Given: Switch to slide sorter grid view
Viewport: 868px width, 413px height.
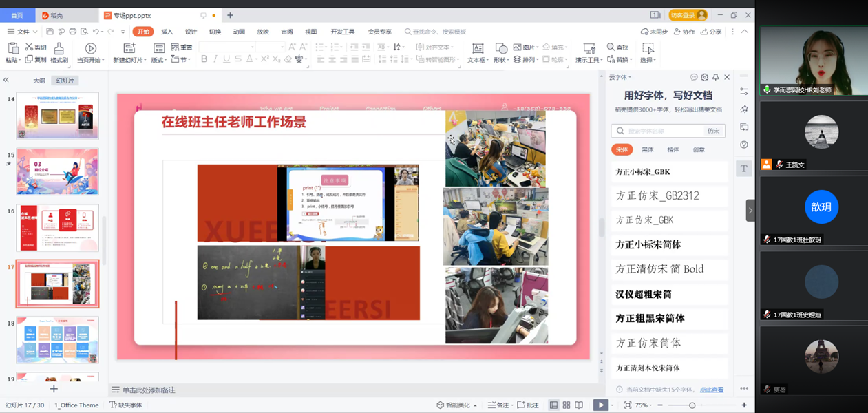Looking at the screenshot, I should pos(567,405).
